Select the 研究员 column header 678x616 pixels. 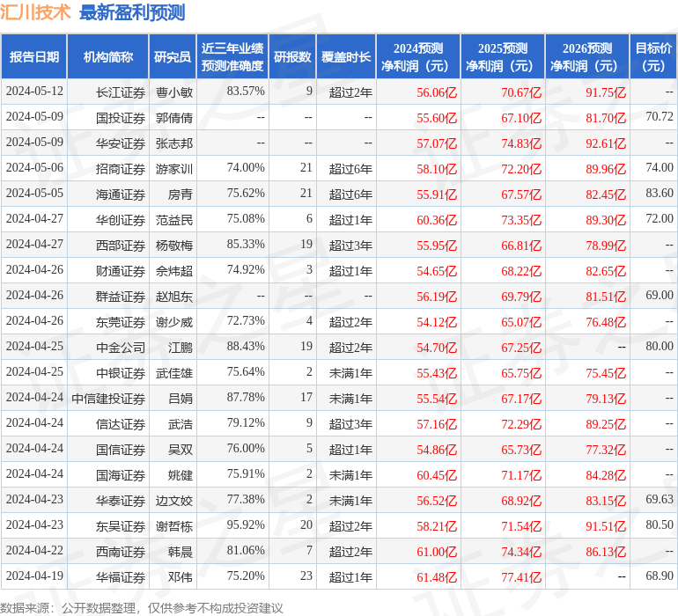(x=173, y=56)
